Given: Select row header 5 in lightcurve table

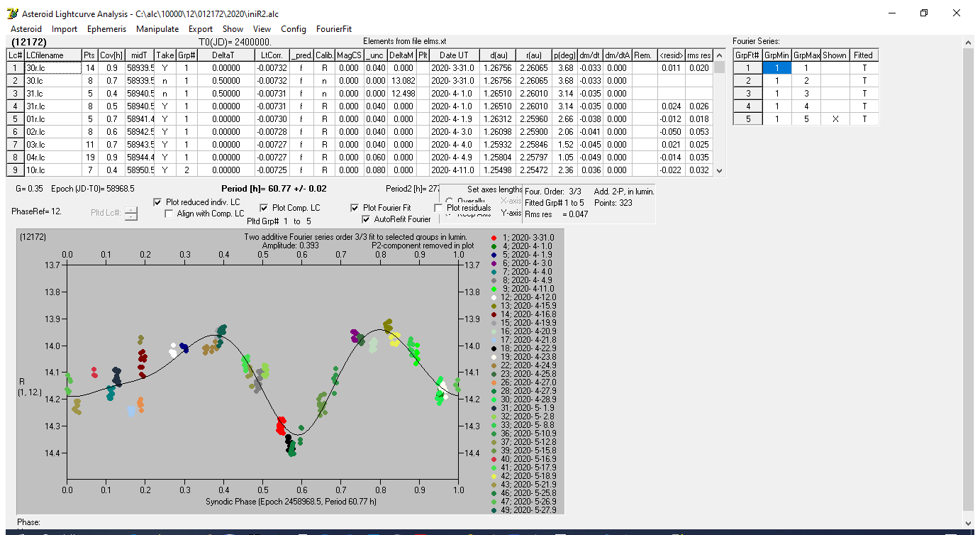Looking at the screenshot, I should pyautogui.click(x=15, y=118).
